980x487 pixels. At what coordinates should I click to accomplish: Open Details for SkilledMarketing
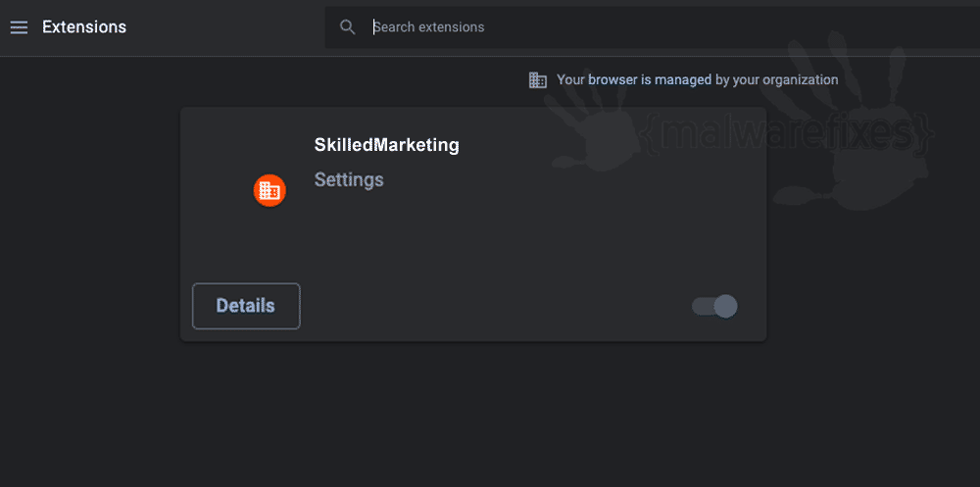click(x=246, y=306)
